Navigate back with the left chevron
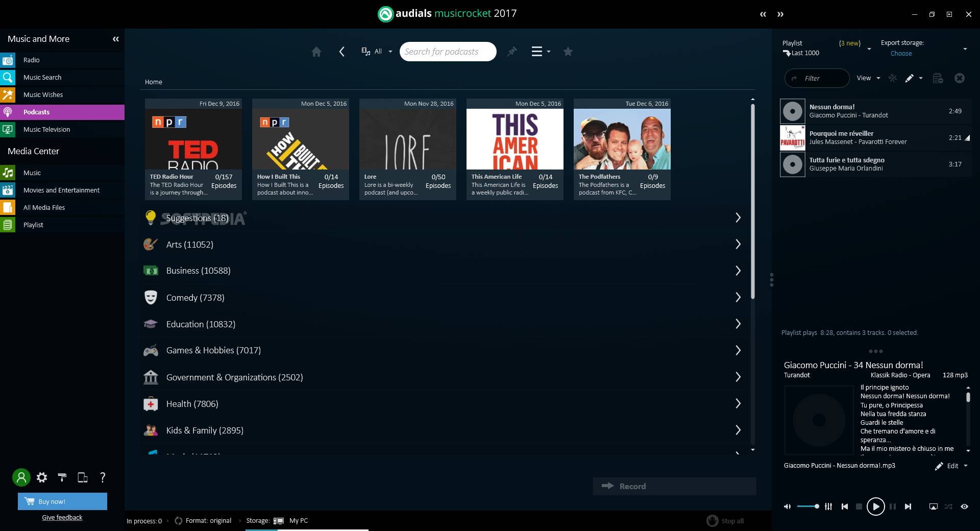The image size is (980, 531). (342, 52)
